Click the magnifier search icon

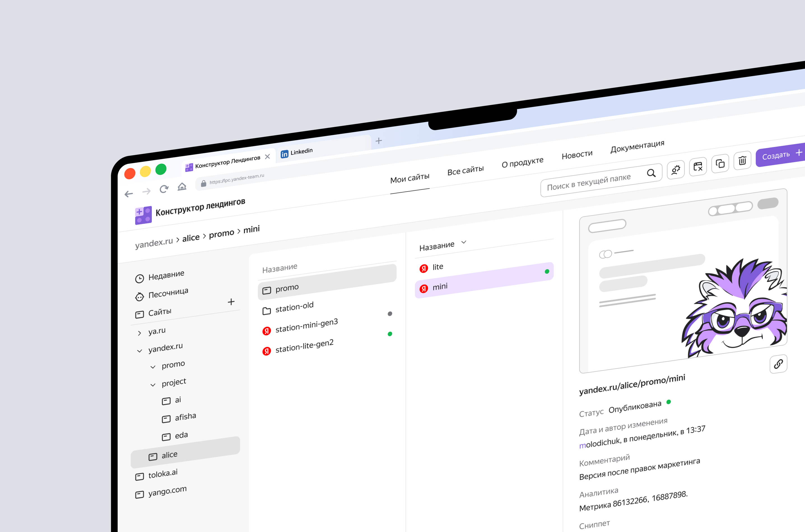click(651, 173)
